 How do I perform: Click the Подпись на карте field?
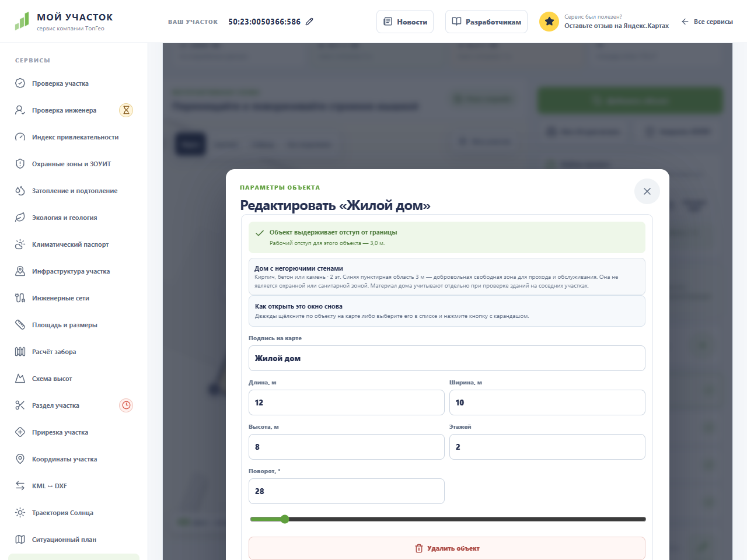tap(447, 358)
